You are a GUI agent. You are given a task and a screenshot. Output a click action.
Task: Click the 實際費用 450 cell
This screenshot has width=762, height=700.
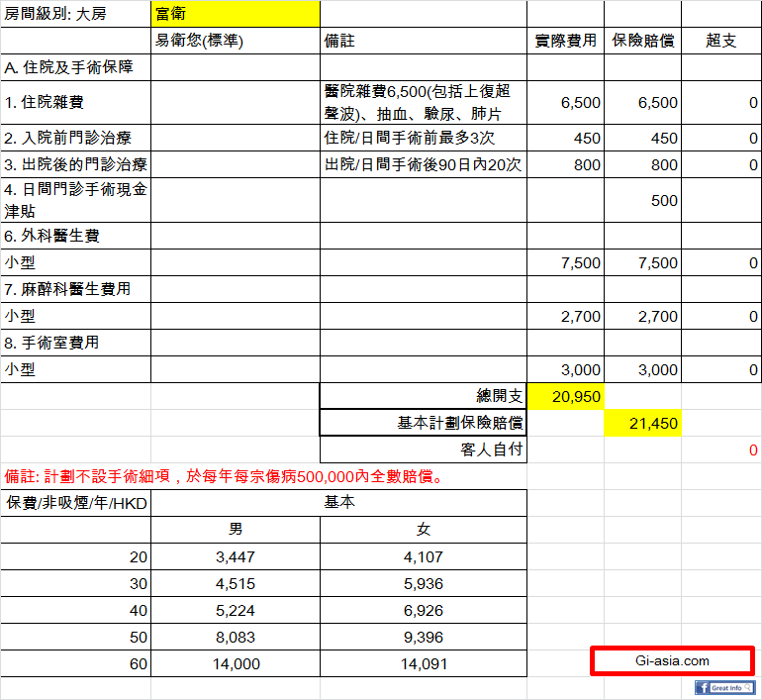click(566, 138)
